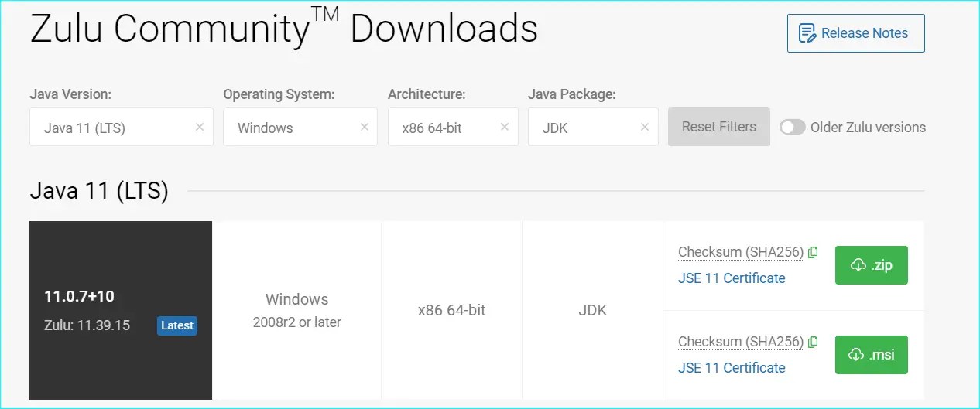Copy the checksum for the .msi file

pos(813,342)
